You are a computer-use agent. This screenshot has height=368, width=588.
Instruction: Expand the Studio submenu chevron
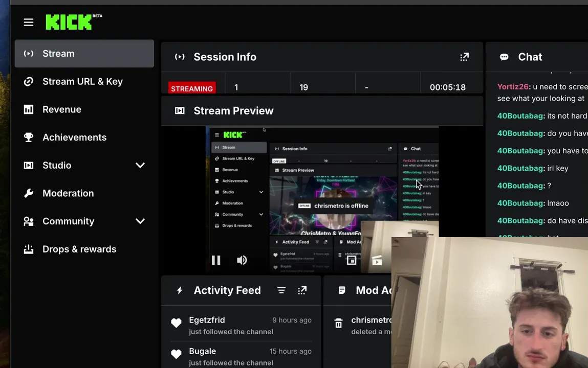[140, 166]
